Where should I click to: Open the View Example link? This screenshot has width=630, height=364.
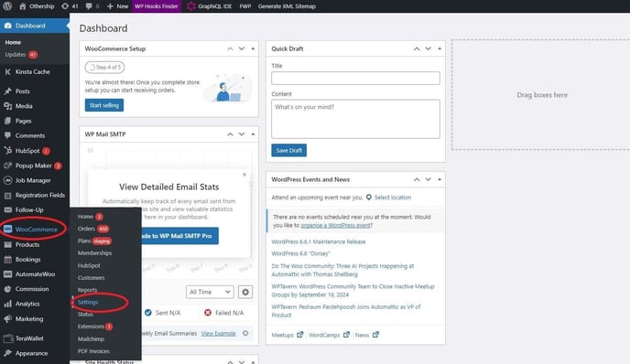point(218,333)
